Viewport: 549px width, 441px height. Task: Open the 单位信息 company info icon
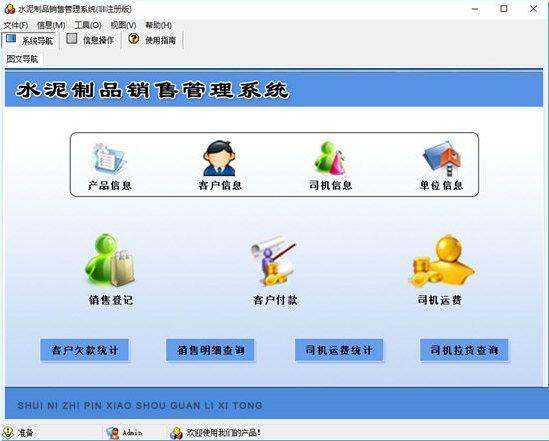coord(441,159)
